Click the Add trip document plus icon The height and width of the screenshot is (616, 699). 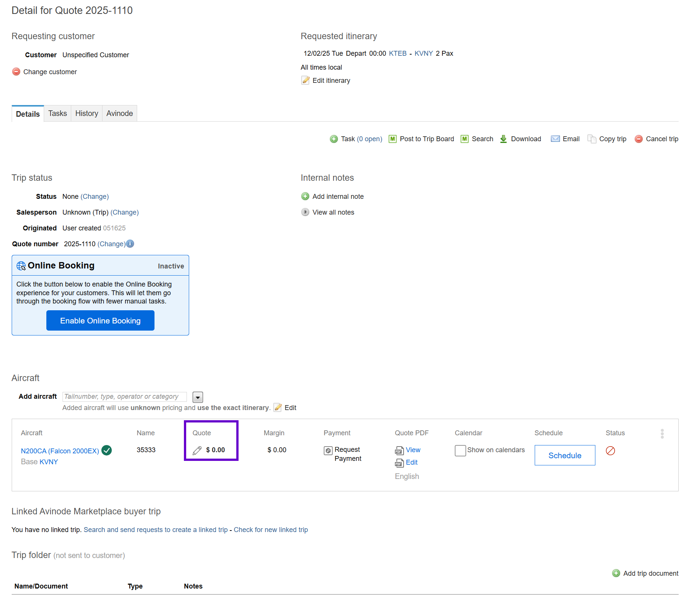616,573
